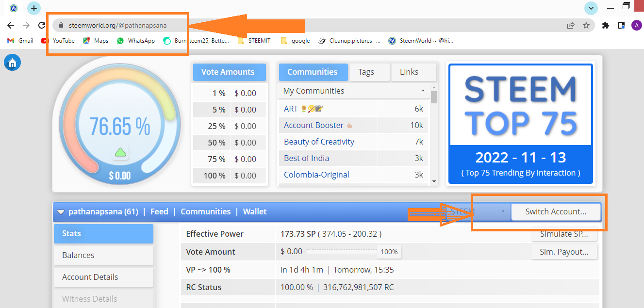Select the Links tab

pos(413,72)
